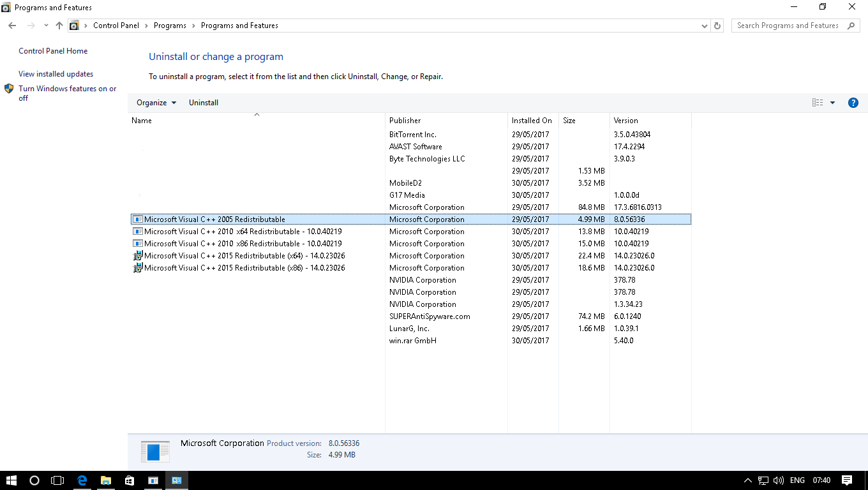The height and width of the screenshot is (490, 868).
Task: Select Visual C++ 2015 Redistributable (x64) entry
Action: pyautogui.click(x=411, y=256)
